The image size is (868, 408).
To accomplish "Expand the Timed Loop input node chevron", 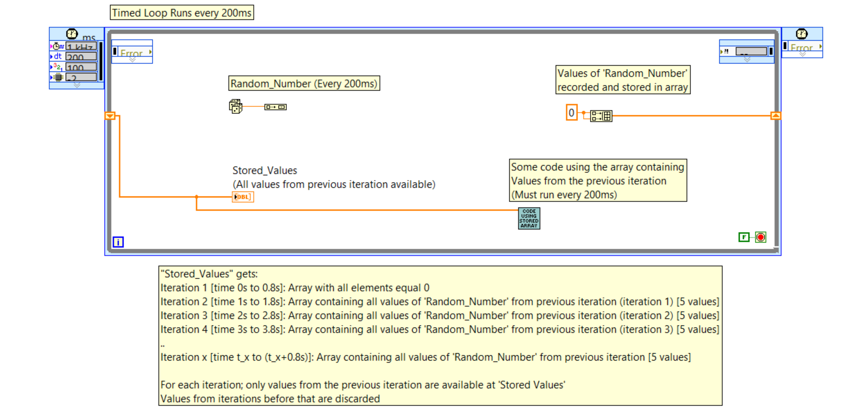I will [x=77, y=85].
